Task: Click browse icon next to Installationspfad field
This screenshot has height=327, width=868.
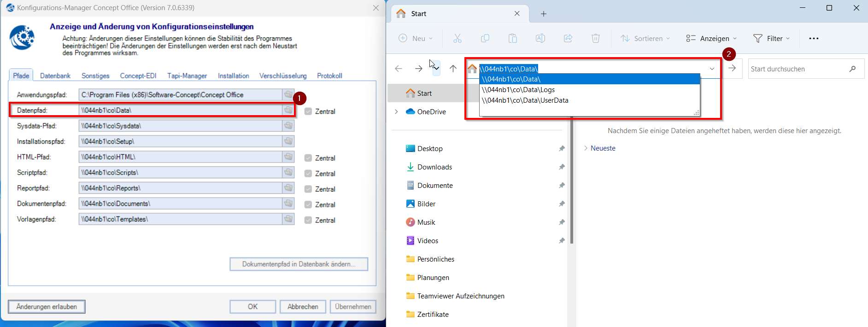Action: point(288,141)
